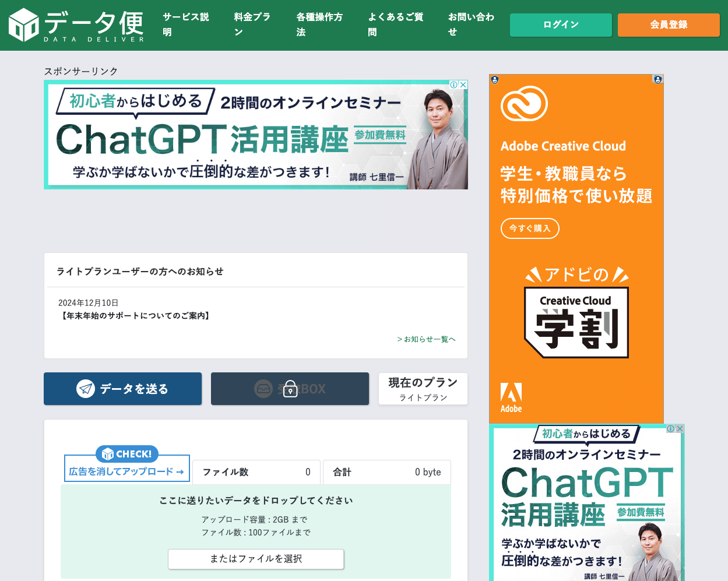
Task: Click the 会員登録 button
Action: click(x=668, y=24)
